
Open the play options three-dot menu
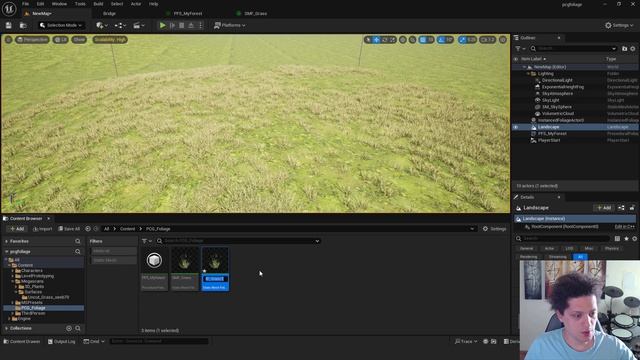point(200,25)
